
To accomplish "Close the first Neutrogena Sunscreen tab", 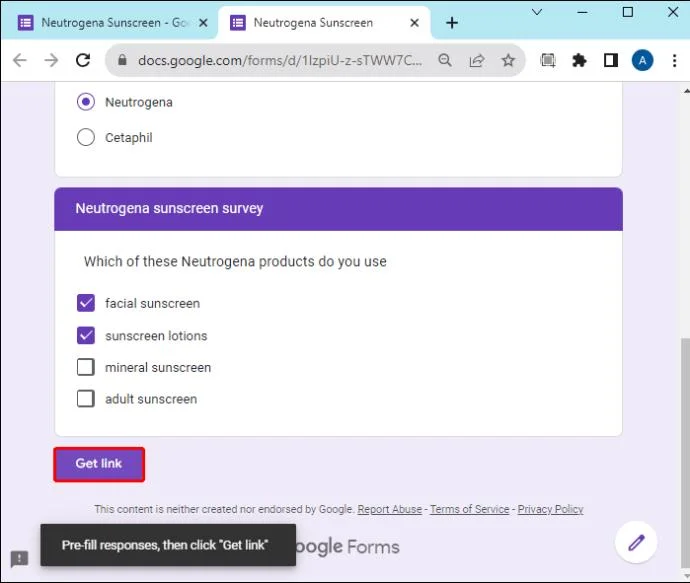I will pyautogui.click(x=203, y=23).
